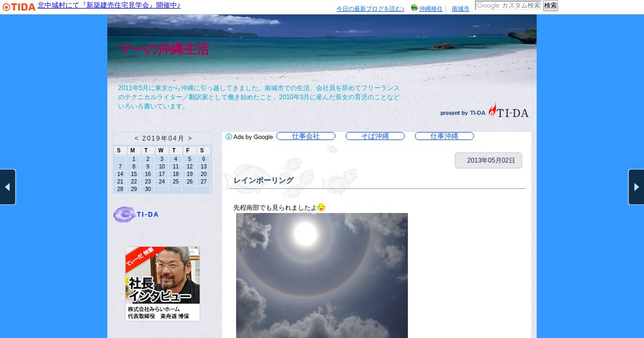Select date 1 in the calendar
644x338 pixels.
point(134,159)
